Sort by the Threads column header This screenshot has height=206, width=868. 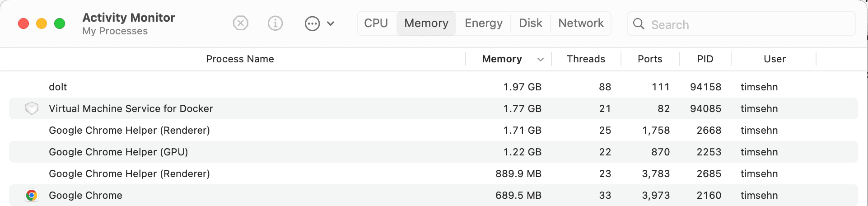pyautogui.click(x=586, y=59)
